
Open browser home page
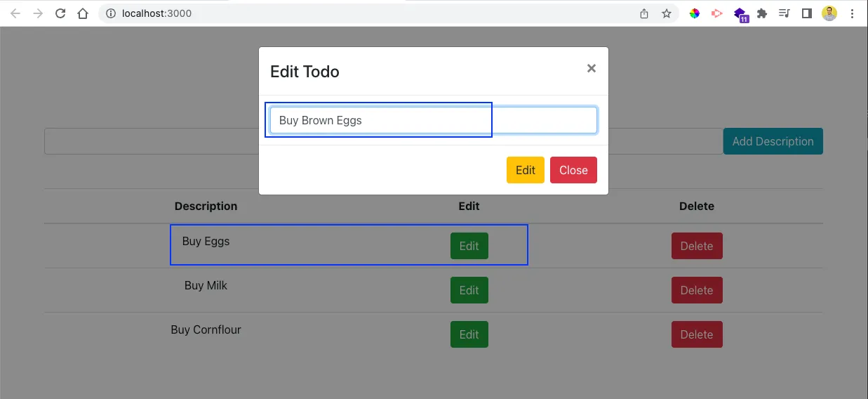pos(83,13)
